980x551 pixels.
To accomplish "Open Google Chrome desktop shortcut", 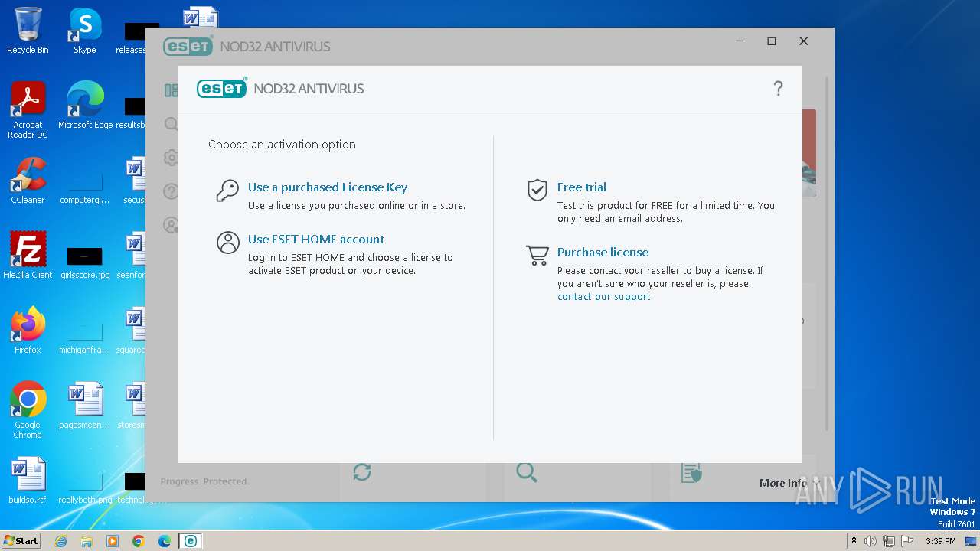I will click(28, 410).
